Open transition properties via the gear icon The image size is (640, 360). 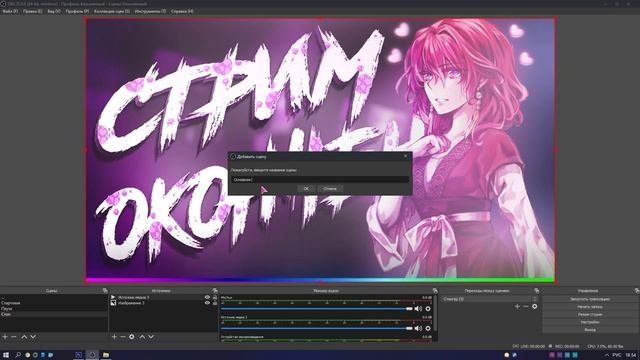pyautogui.click(x=535, y=307)
